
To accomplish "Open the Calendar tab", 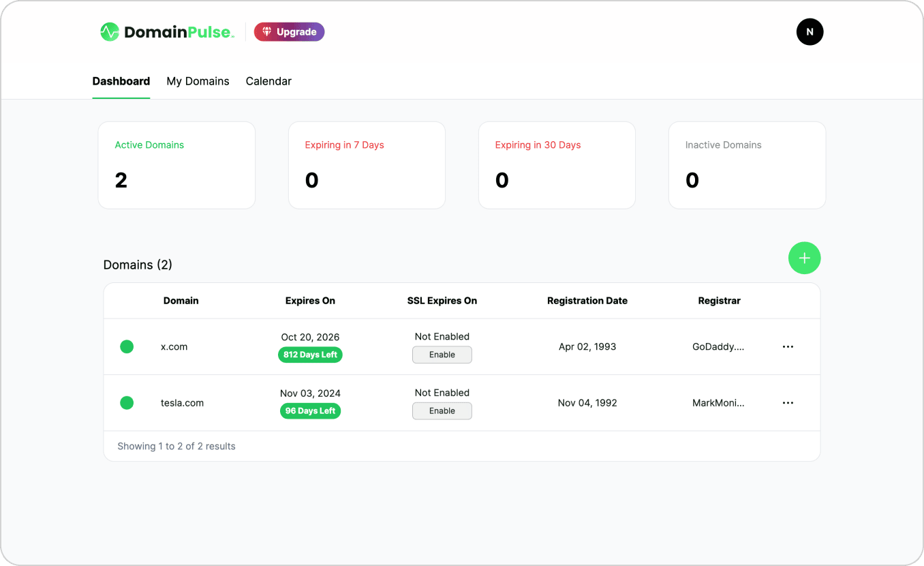I will tap(268, 81).
